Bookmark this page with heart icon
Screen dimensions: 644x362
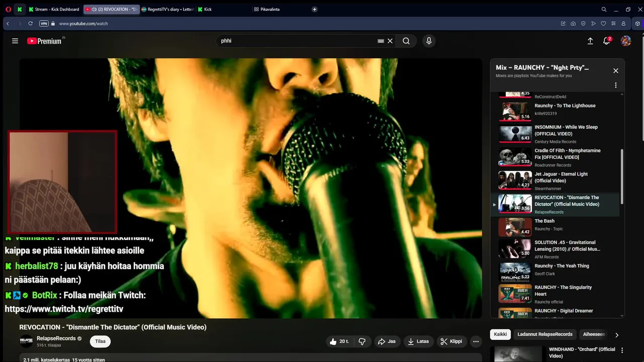click(603, 24)
